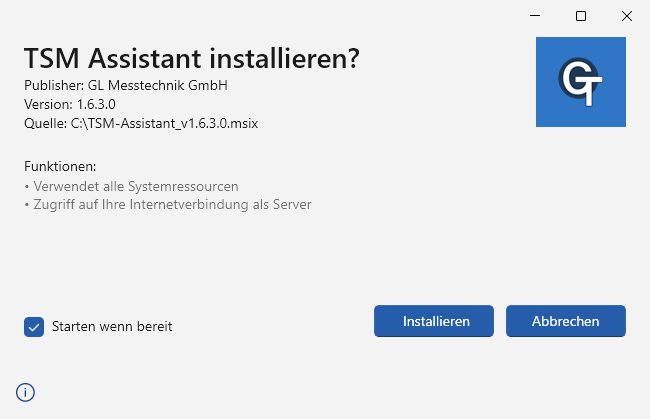Click the 'Starten wenn bereit' label text
The height and width of the screenshot is (419, 650).
112,326
